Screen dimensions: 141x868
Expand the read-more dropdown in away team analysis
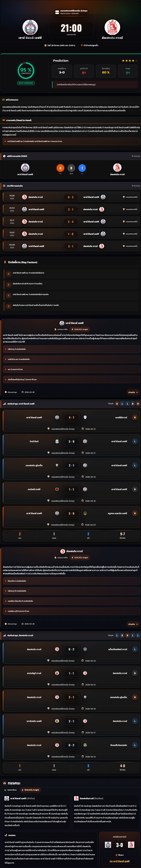click(x=133, y=624)
